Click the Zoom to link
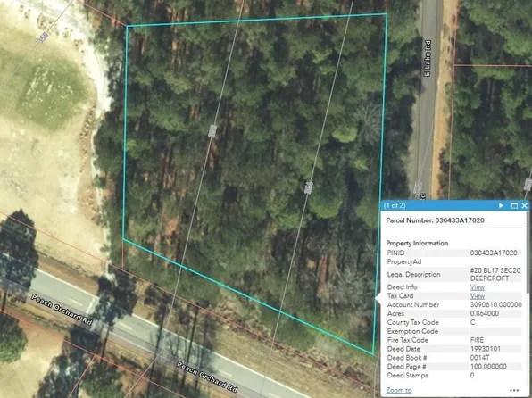Viewport: 532px width, 398px height. 399,390
